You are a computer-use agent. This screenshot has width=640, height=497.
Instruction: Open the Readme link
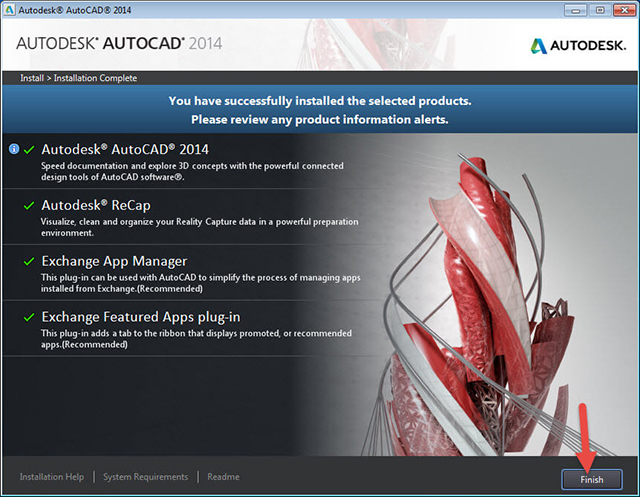click(x=223, y=477)
